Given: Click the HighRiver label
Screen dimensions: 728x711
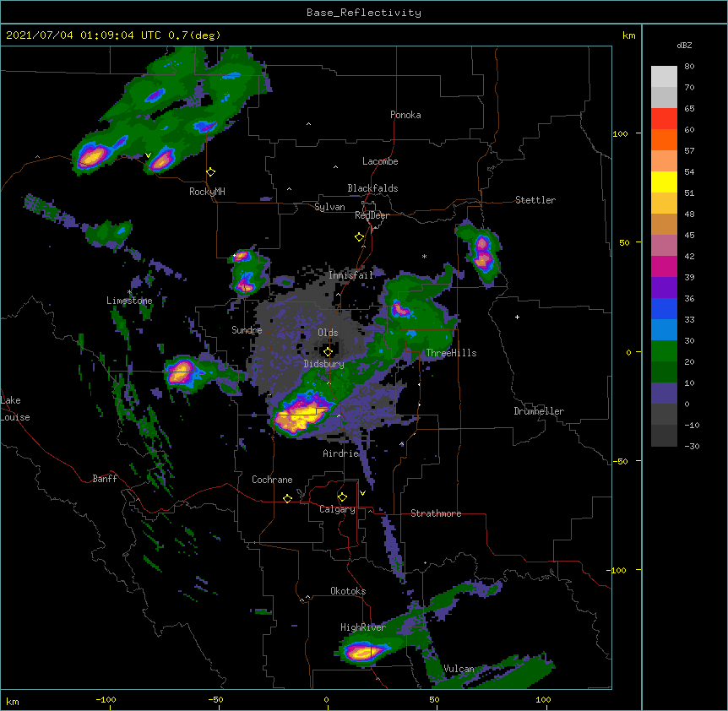Looking at the screenshot, I should 362,627.
